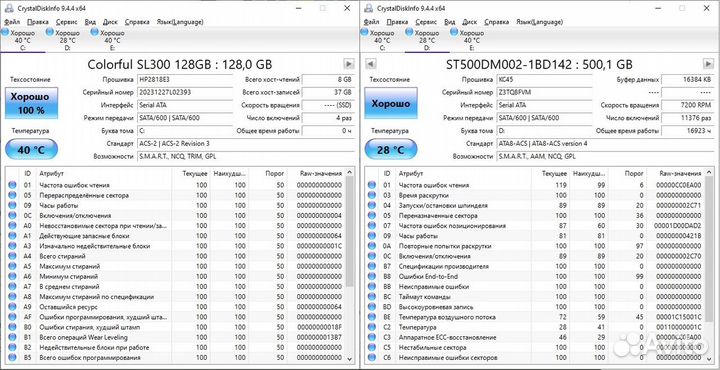Go to previous disk in ST500DM002 window
Image resolution: width=720 pixels, height=370 pixels.
click(x=371, y=64)
